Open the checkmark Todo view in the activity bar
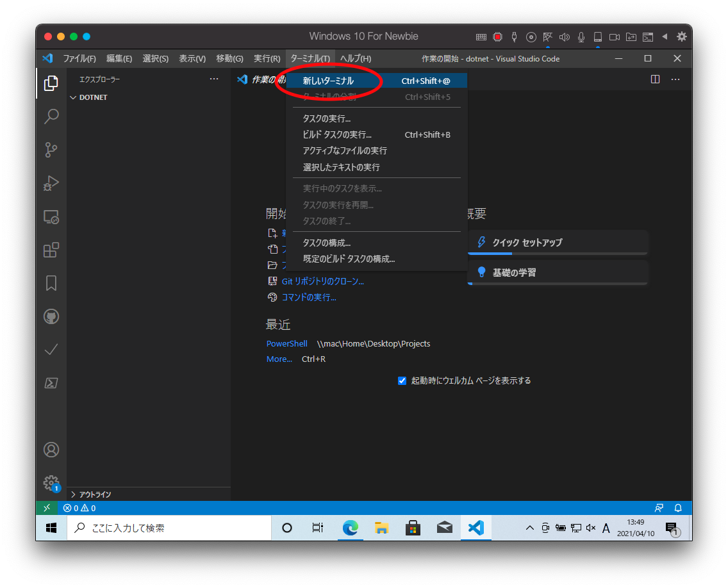The image size is (728, 588). pos(51,350)
